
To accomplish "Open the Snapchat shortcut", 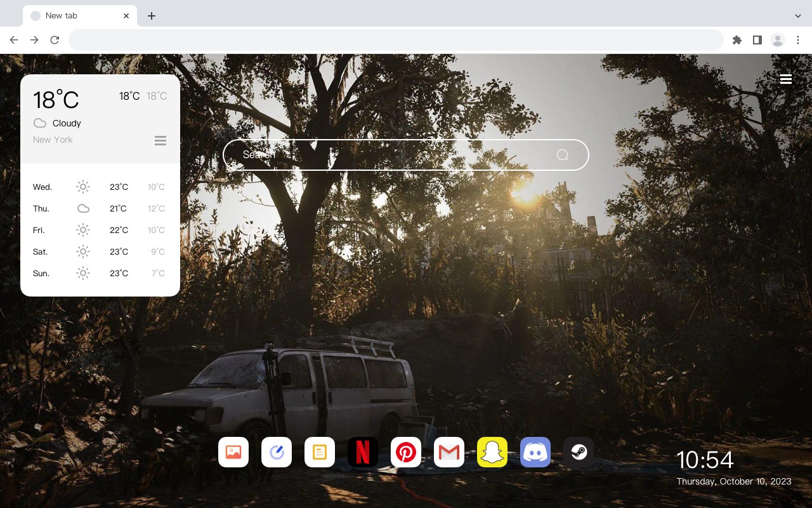I will (492, 452).
